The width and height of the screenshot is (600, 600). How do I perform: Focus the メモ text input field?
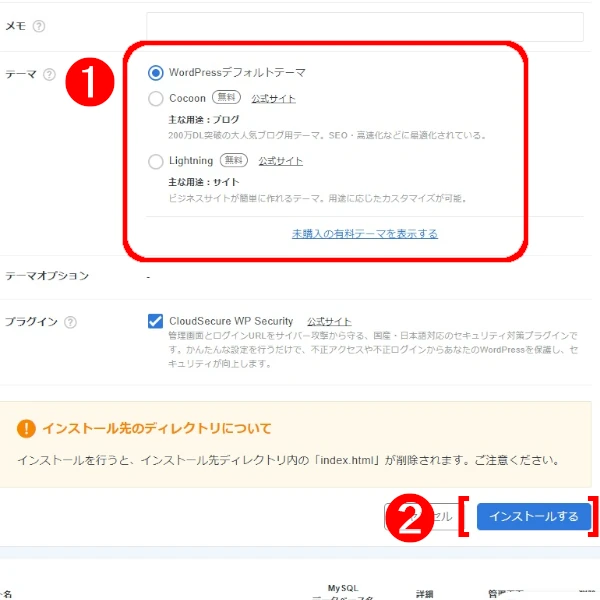coord(365,26)
